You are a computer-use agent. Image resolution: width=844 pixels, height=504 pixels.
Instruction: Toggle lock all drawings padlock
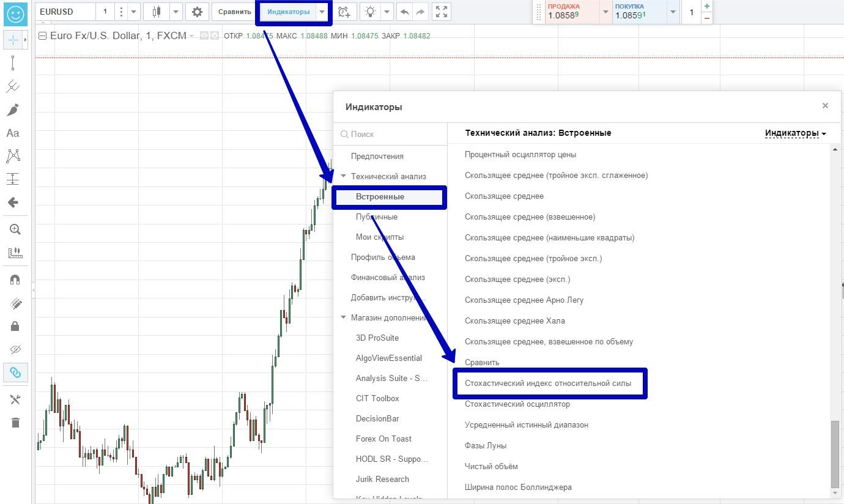pyautogui.click(x=15, y=326)
